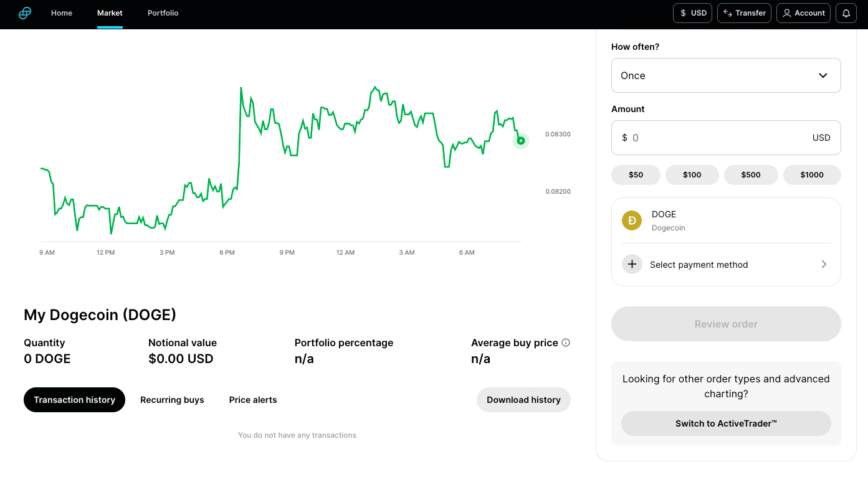Click the 0 DOGE quantity value
The height and width of the screenshot is (477, 868).
point(47,359)
